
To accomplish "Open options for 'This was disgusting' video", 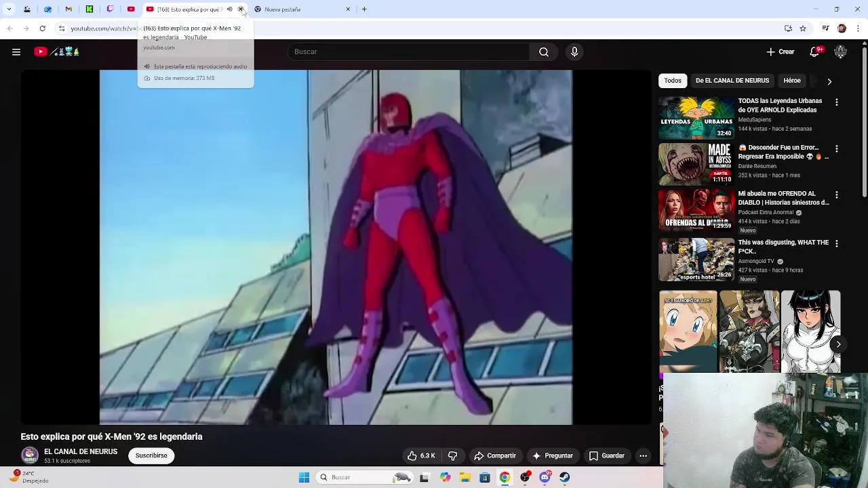I will tap(836, 243).
